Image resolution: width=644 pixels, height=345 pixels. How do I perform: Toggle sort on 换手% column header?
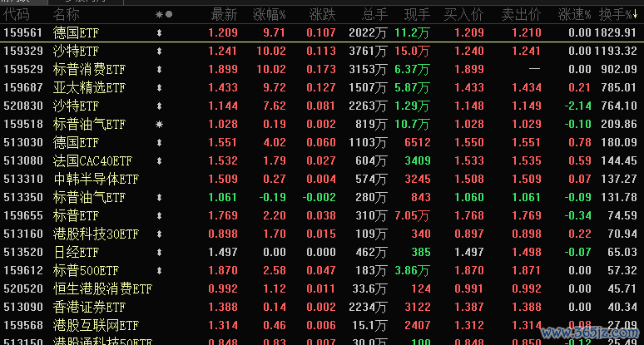pyautogui.click(x=618, y=15)
